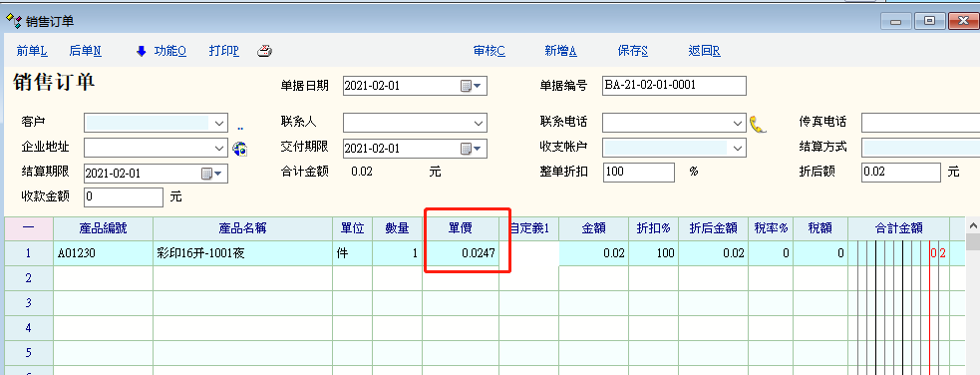Screen dimensions: 980x375
Task: Open the calendar picker for 交付期限
Action: (471, 149)
